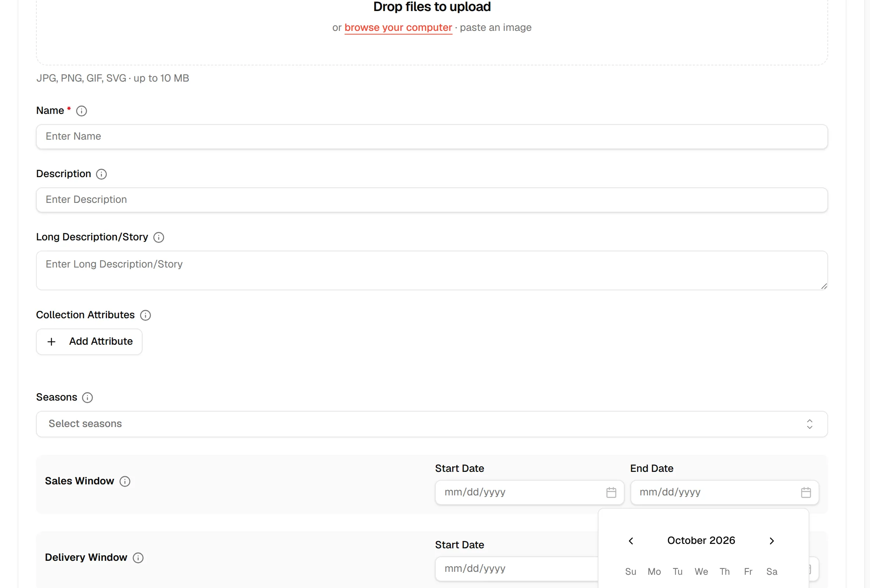Screen dimensions: 870x588
Task: Click Sales Window info icon
Action: coord(125,482)
